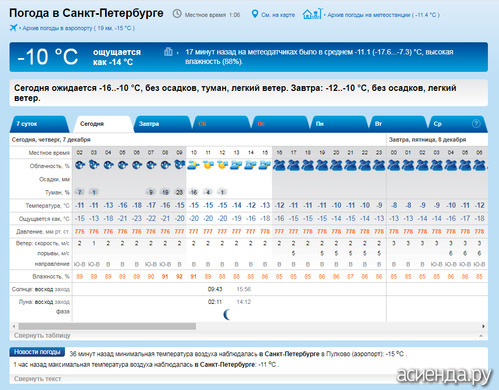Click temperature -18 at hour 06
This screenshot has width=499, height=390.
[137, 205]
